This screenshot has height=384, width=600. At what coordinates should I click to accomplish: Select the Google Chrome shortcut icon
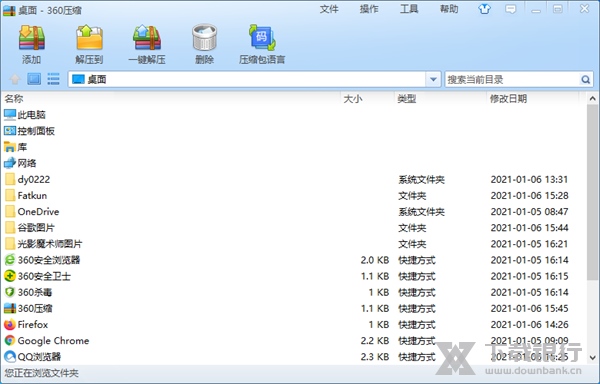coord(10,340)
